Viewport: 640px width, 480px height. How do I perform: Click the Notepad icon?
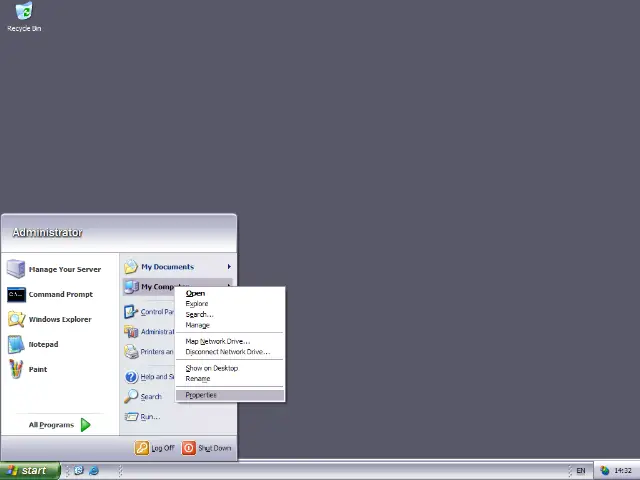[x=16, y=344]
